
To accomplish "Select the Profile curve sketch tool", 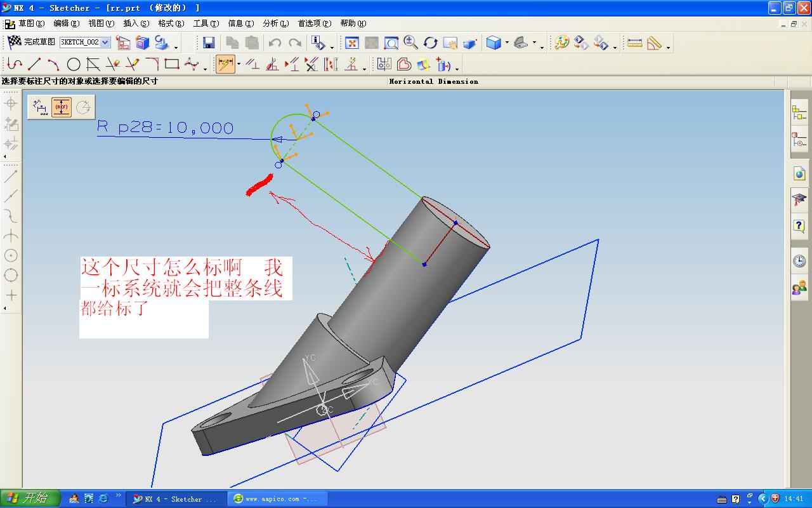I will (15, 64).
